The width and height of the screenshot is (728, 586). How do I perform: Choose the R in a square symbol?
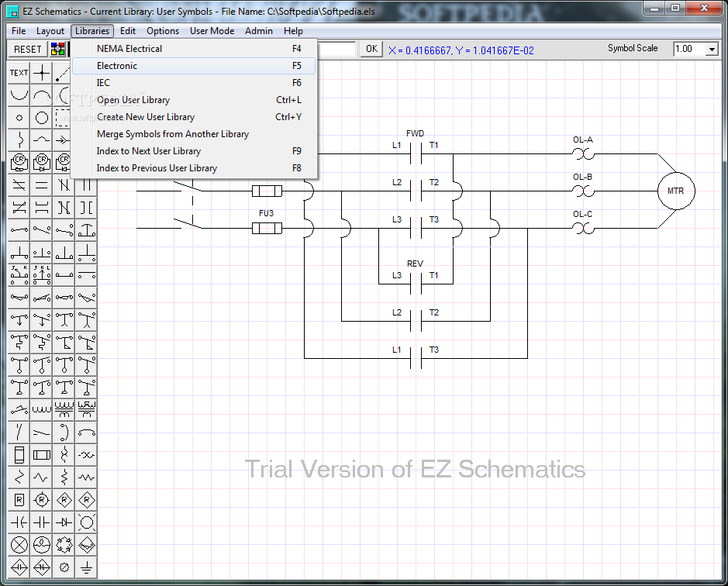[x=19, y=500]
